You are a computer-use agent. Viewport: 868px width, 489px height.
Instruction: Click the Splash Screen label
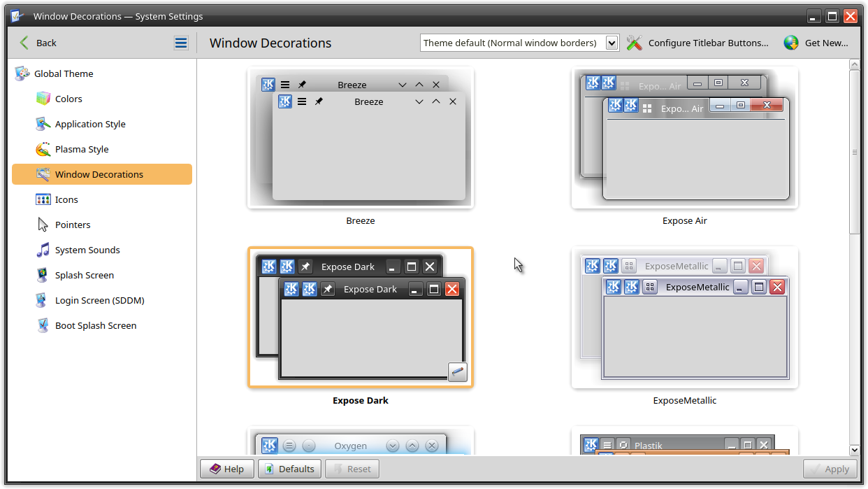coord(85,275)
